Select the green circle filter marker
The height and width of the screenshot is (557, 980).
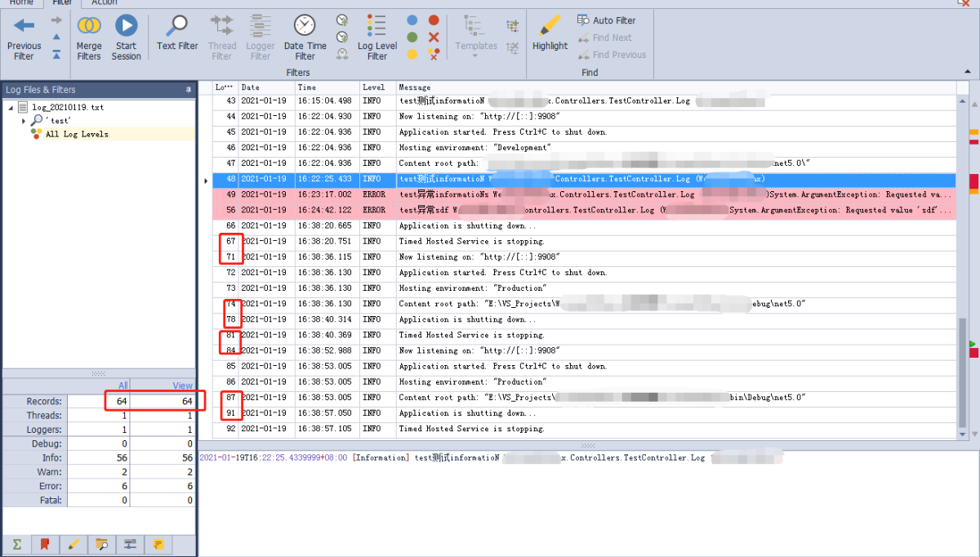tap(412, 38)
